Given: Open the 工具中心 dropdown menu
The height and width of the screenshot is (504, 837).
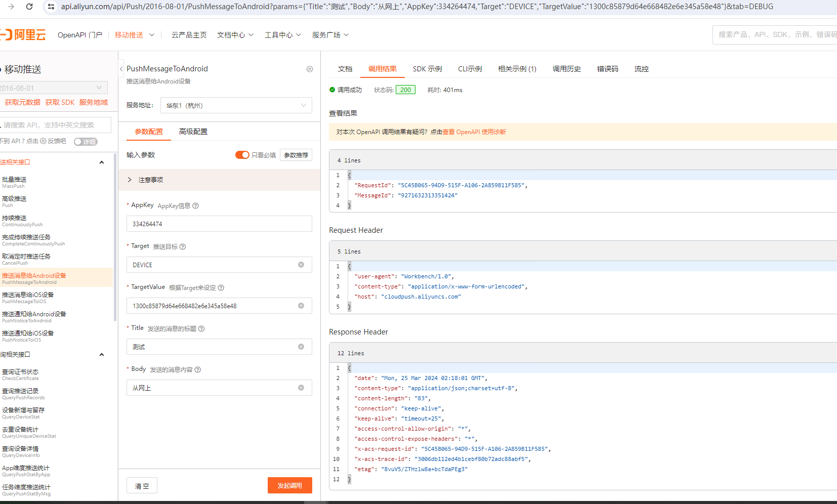Looking at the screenshot, I should pyautogui.click(x=283, y=35).
